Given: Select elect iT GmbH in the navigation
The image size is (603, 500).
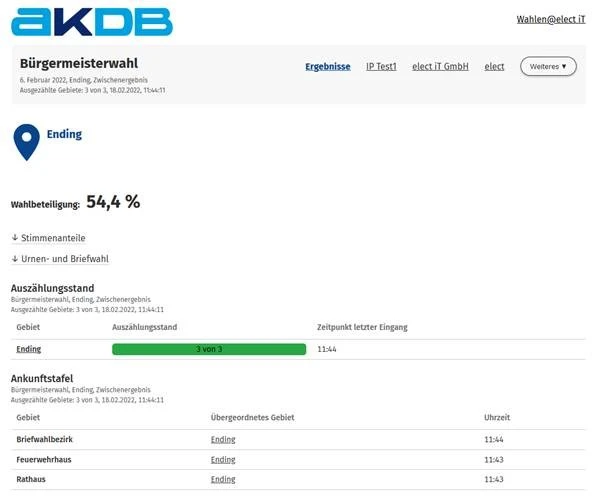Looking at the screenshot, I should (440, 67).
